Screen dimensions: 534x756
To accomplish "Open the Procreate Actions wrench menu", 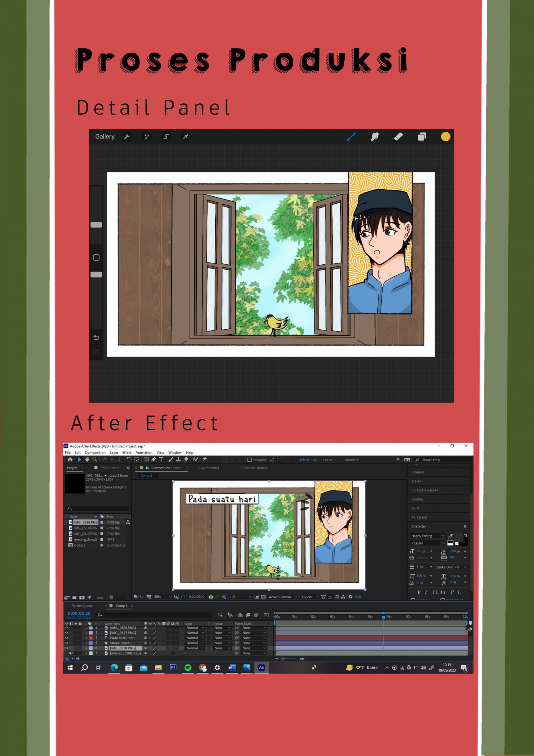I will [x=127, y=137].
